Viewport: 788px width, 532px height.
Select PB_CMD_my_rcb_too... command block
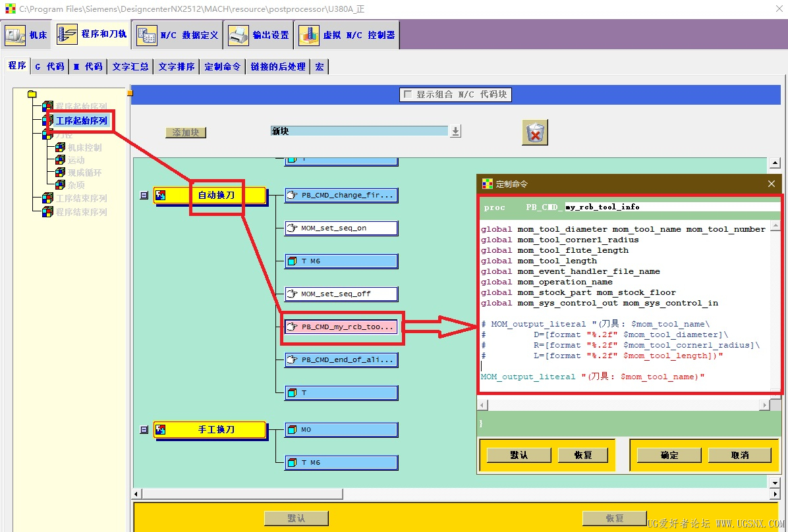pos(342,327)
